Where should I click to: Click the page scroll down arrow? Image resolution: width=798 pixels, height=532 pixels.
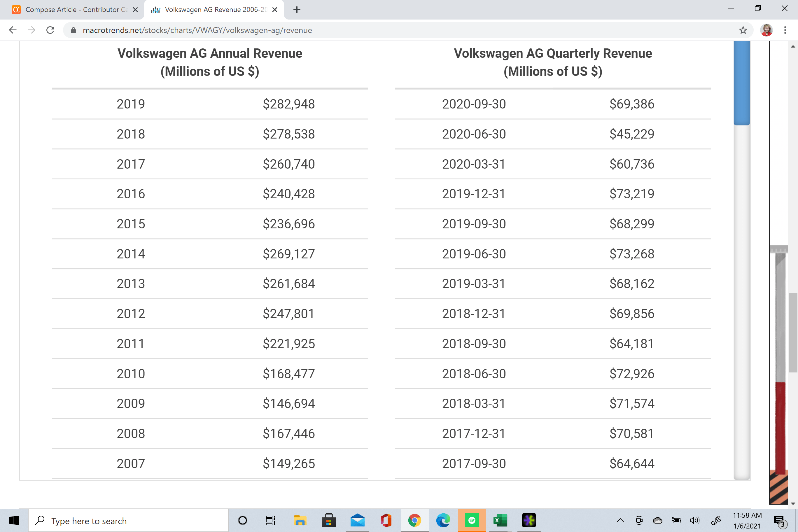[x=793, y=503]
